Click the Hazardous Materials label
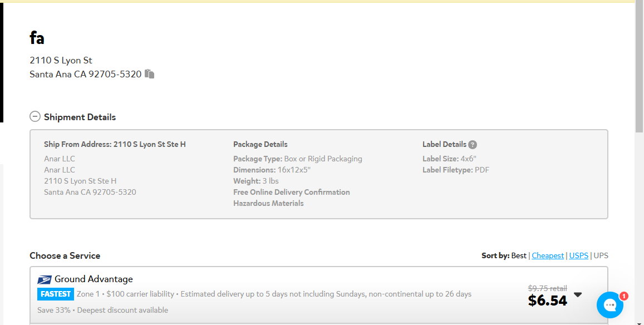Image resolution: width=644 pixels, height=325 pixels. 268,203
